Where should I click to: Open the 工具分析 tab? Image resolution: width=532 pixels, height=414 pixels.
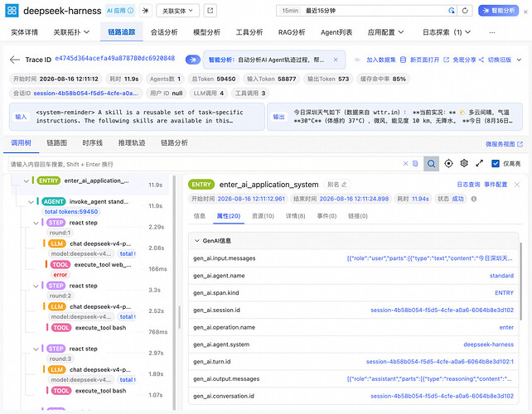coord(249,32)
